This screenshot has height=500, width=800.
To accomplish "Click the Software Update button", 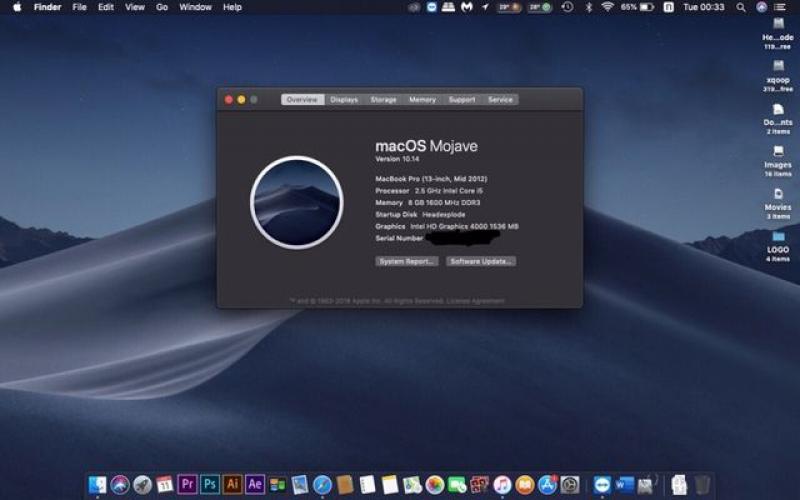I will [x=481, y=261].
